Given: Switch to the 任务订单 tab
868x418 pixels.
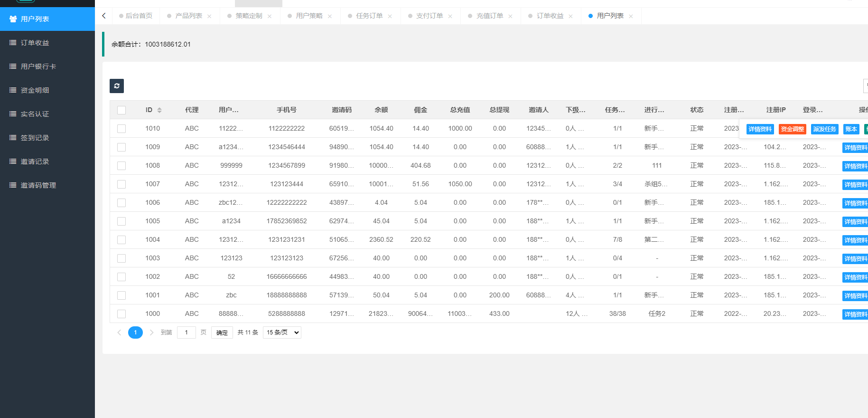Looking at the screenshot, I should (x=370, y=16).
